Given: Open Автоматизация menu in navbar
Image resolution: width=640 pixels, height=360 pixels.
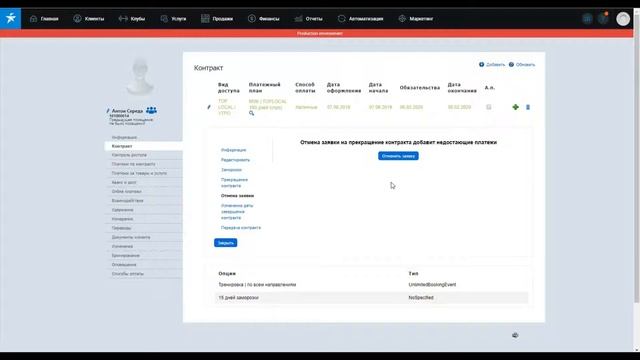Looking at the screenshot, I should coord(366,19).
